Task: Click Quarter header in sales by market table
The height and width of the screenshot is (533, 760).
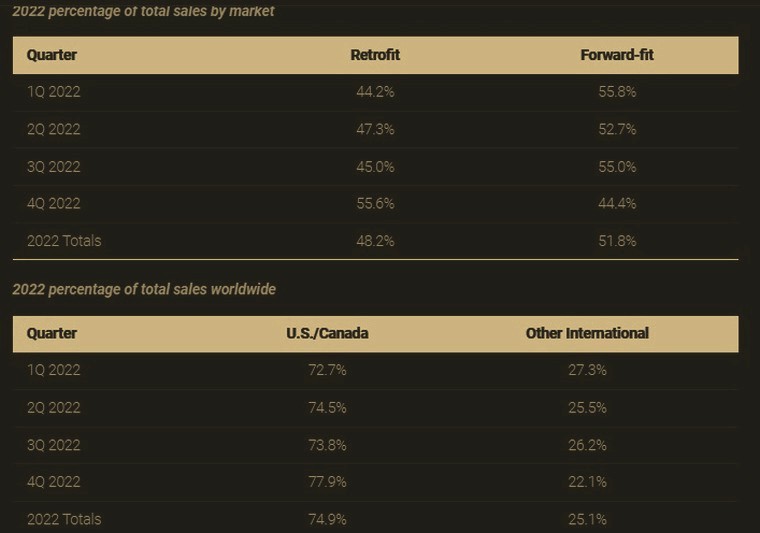Action: pos(52,55)
